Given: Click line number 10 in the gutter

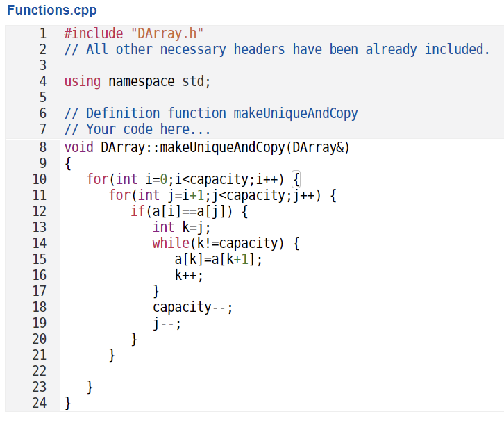Looking at the screenshot, I should coord(39,179).
